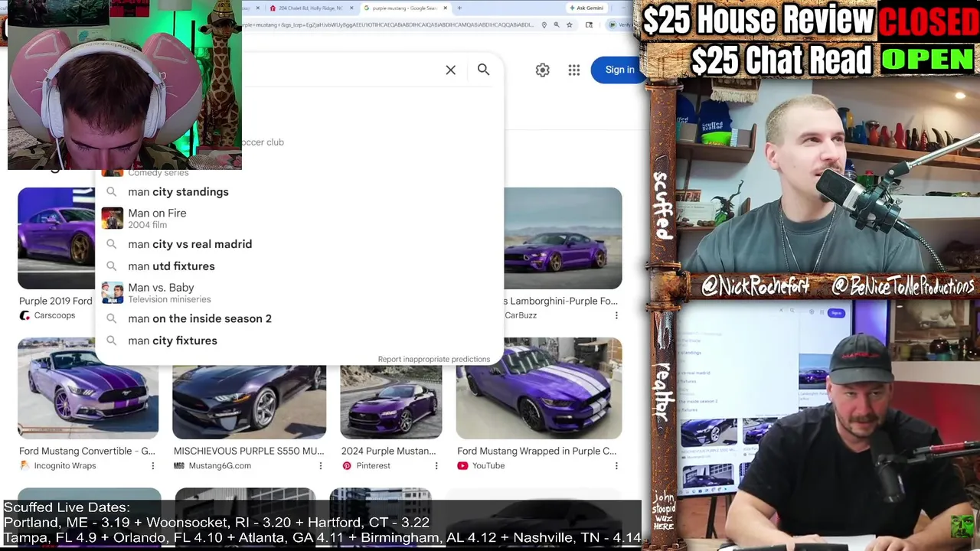Open Google settings gear
The width and height of the screenshot is (980, 551).
click(x=542, y=70)
